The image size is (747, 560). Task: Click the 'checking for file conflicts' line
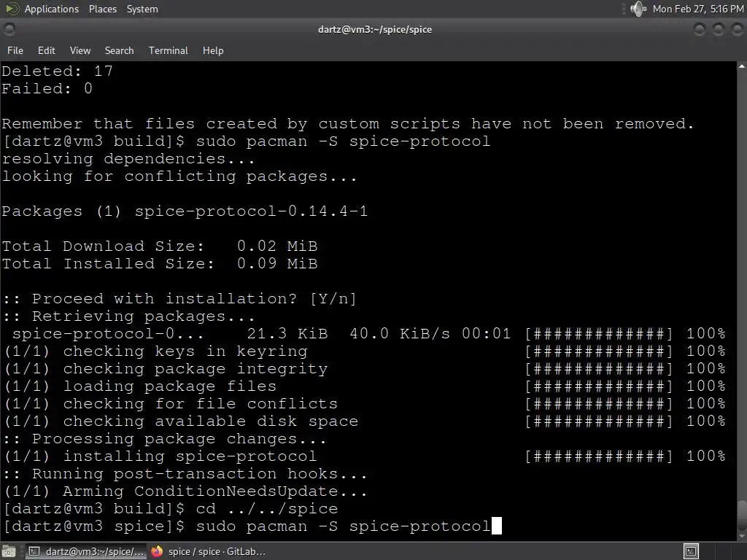[365, 404]
